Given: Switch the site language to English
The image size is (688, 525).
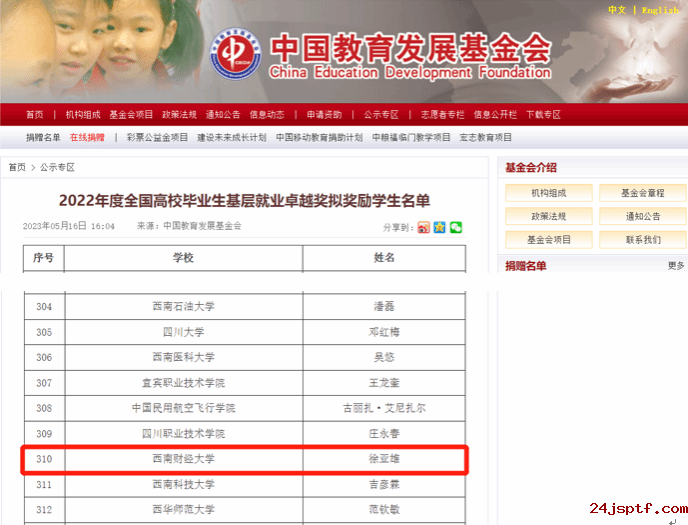Looking at the screenshot, I should click(x=660, y=10).
